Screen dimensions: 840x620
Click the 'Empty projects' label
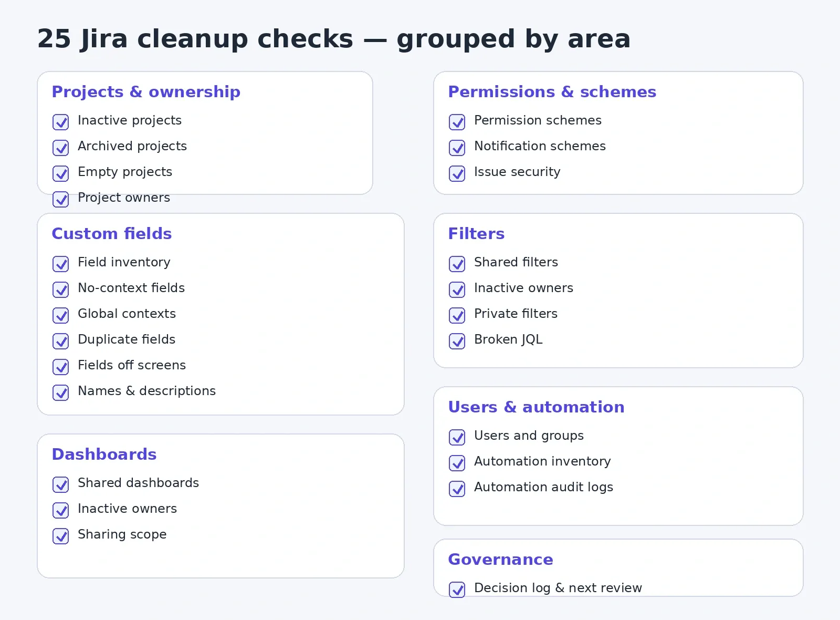[125, 172]
